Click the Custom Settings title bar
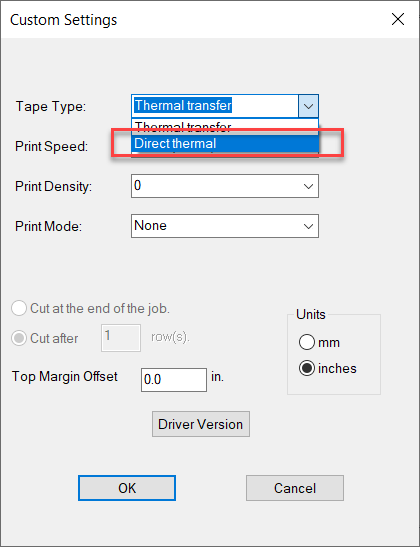 click(192, 20)
